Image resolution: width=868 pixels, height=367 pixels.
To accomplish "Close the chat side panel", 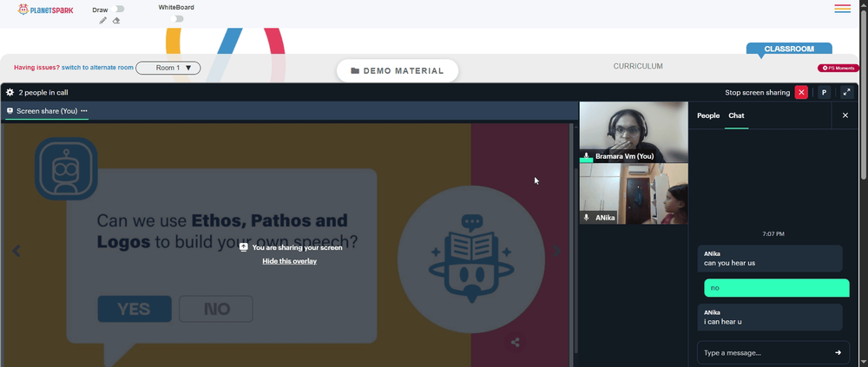I will pos(845,115).
